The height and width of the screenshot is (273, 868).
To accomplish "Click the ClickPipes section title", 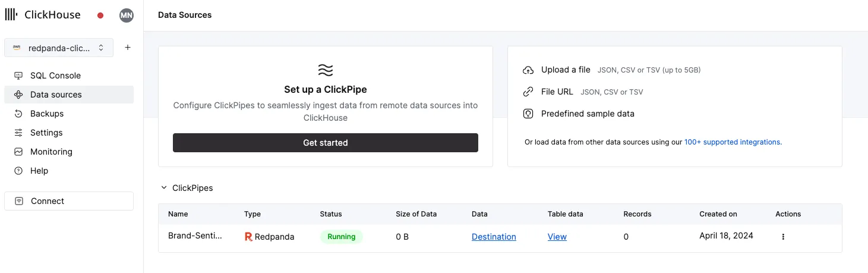I will [192, 188].
